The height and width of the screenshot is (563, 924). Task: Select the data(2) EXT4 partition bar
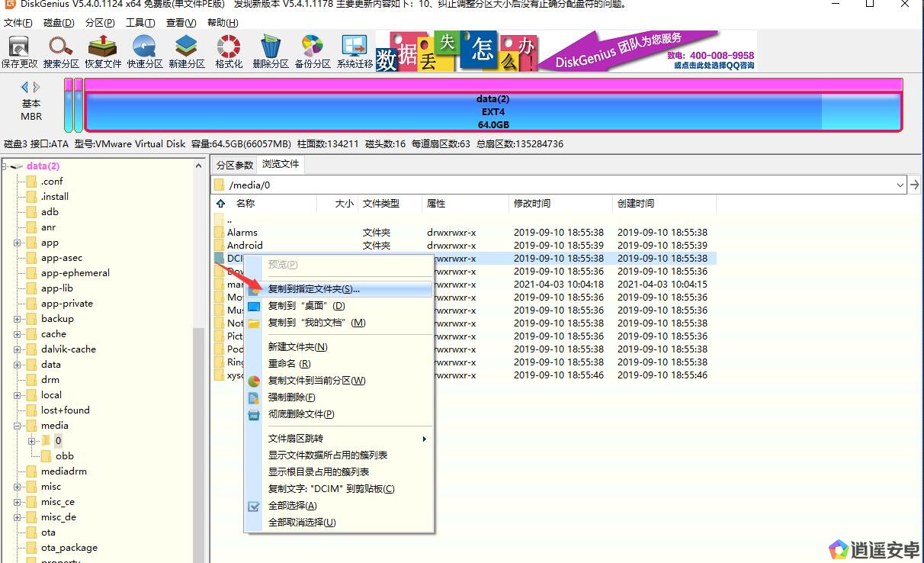coord(492,111)
